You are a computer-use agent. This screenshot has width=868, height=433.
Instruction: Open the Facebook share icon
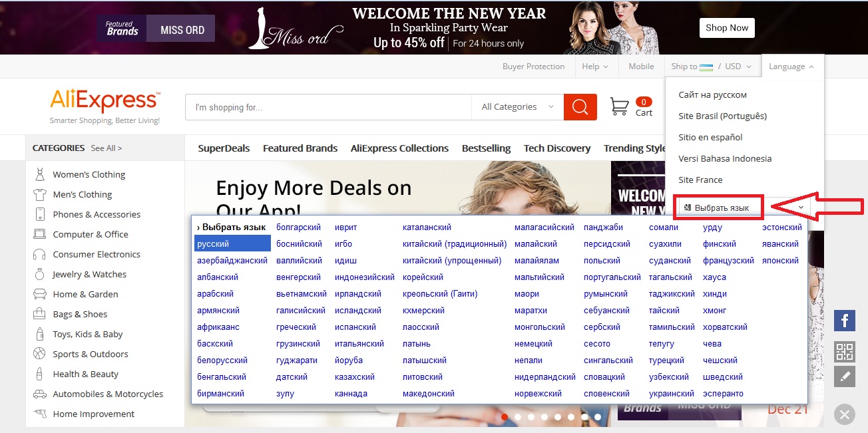[845, 321]
